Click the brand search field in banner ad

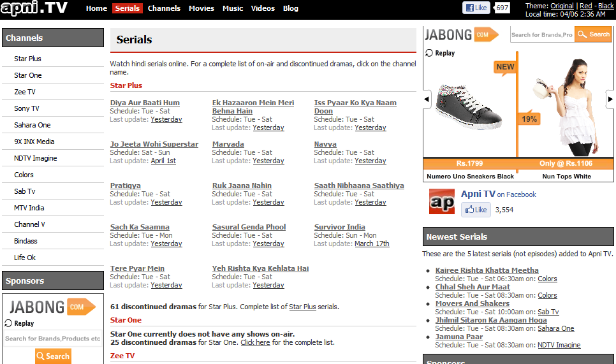tap(542, 34)
